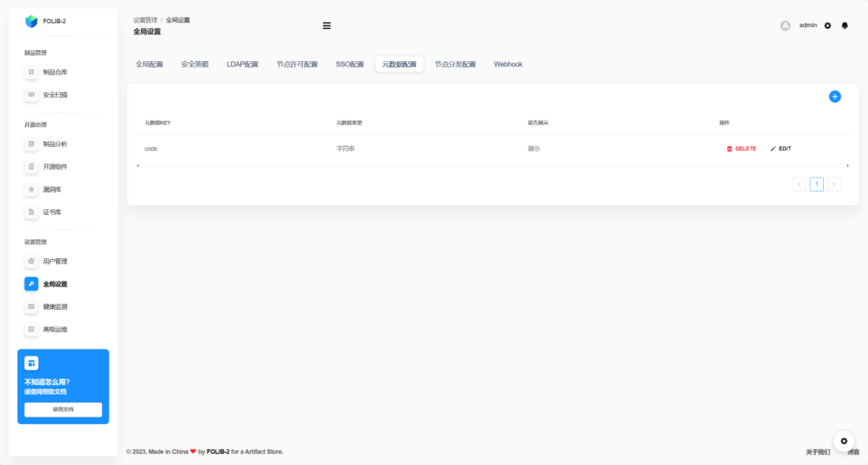Click the admin username
868x465 pixels.
[808, 26]
